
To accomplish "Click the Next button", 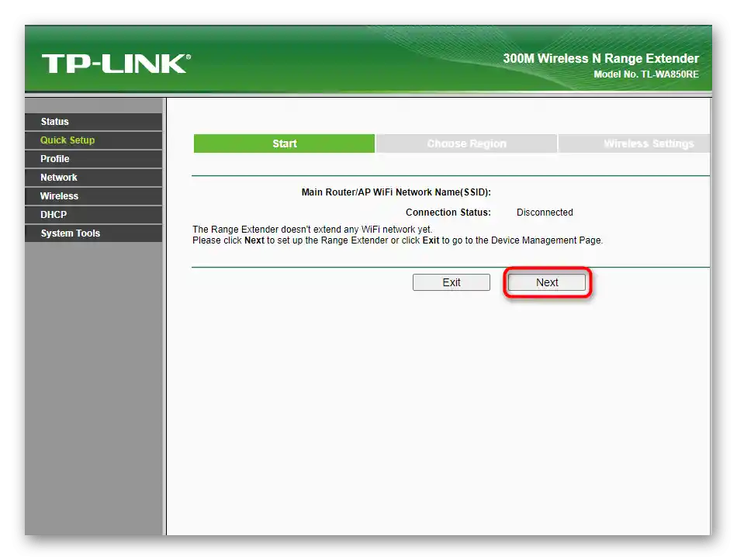I will (547, 282).
